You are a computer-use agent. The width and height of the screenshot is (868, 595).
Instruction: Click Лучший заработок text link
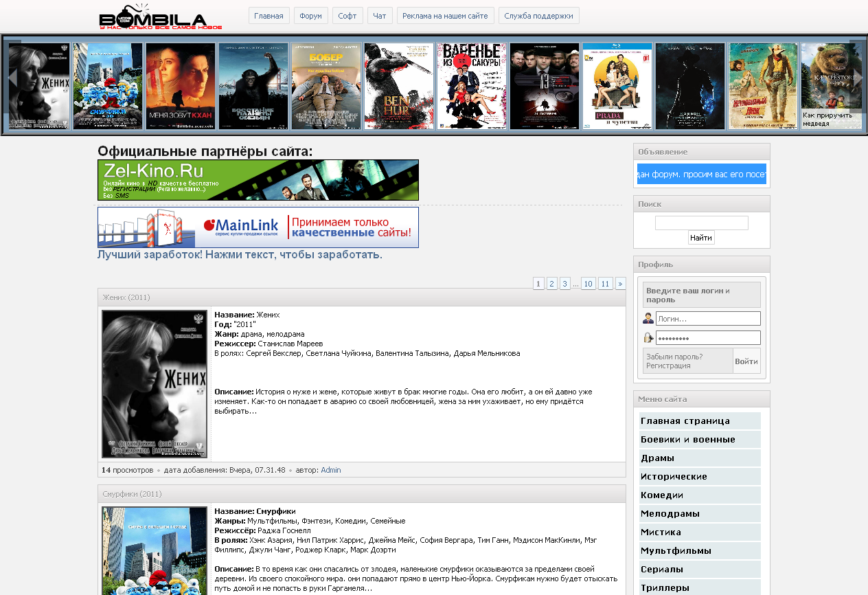240,255
